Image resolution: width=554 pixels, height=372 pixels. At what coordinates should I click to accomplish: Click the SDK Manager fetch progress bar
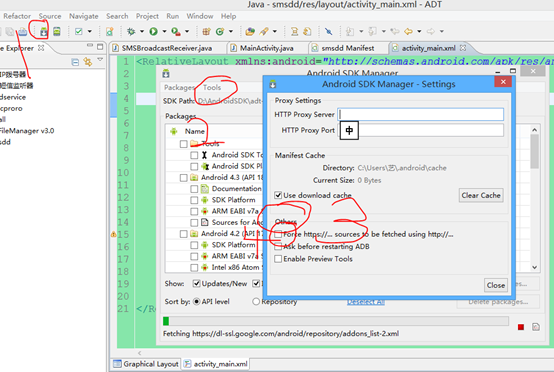[336, 321]
